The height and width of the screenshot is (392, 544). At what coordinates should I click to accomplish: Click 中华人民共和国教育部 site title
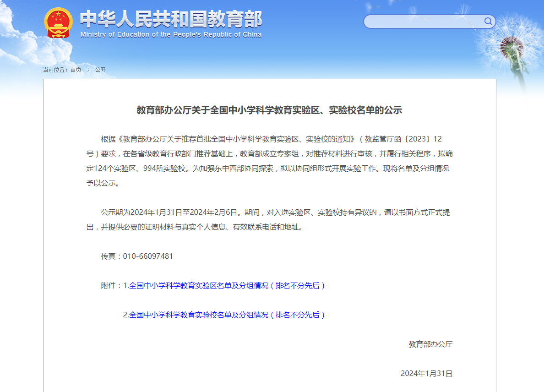[x=171, y=19]
